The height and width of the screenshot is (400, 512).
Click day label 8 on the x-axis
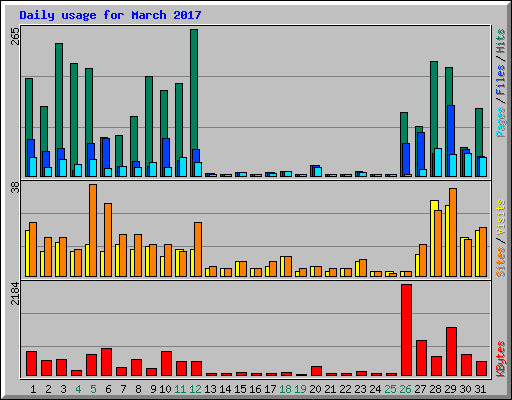(138, 389)
